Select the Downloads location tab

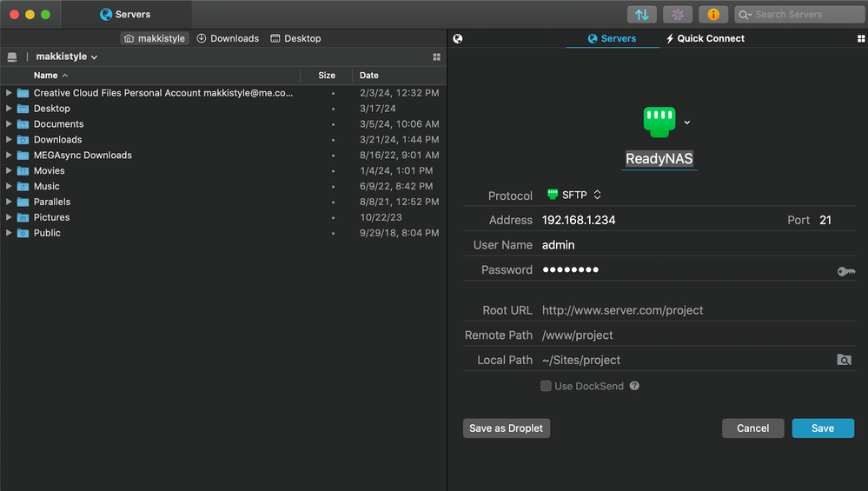pyautogui.click(x=228, y=38)
